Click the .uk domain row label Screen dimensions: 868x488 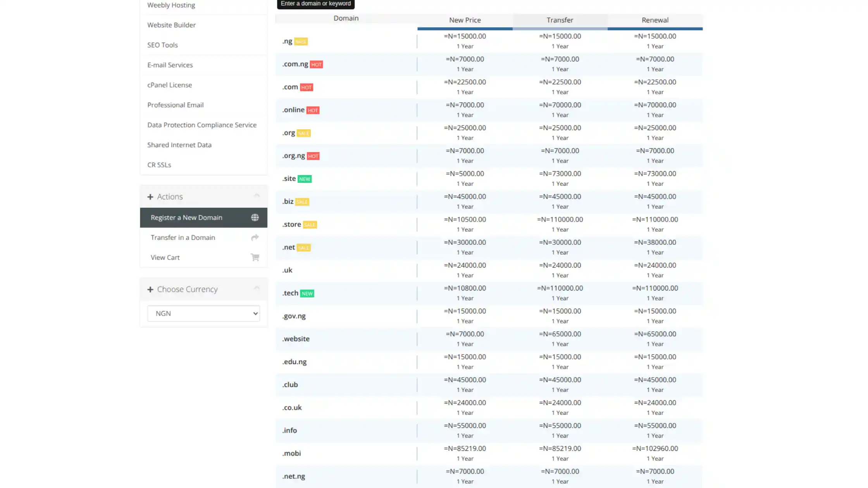point(287,270)
